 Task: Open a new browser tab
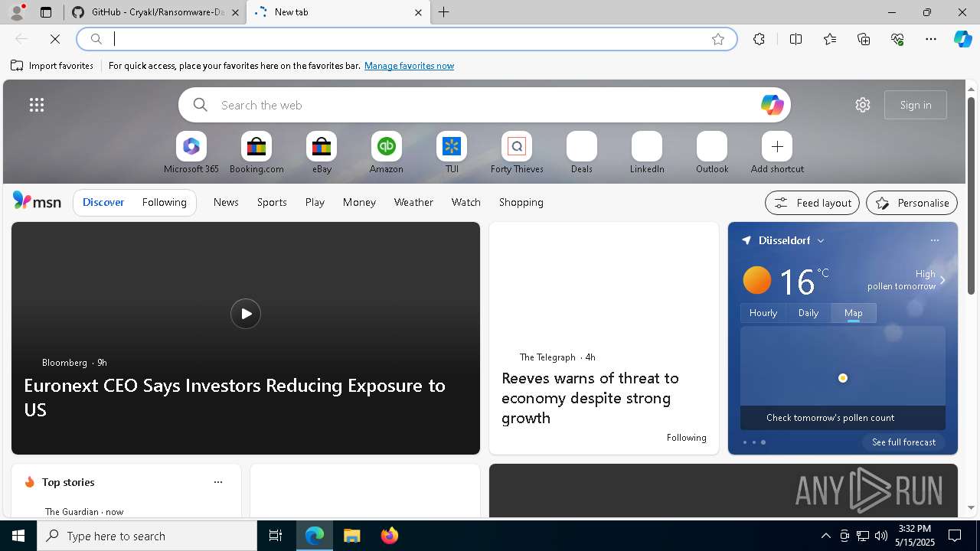444,12
